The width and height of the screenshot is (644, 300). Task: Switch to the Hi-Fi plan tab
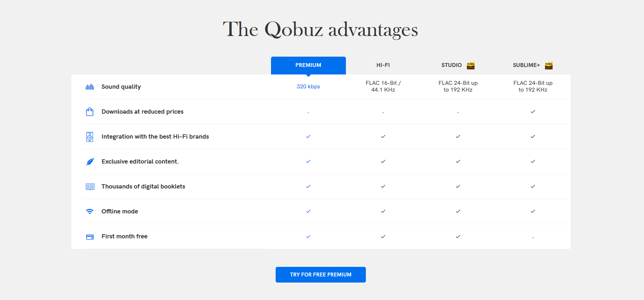point(383,65)
